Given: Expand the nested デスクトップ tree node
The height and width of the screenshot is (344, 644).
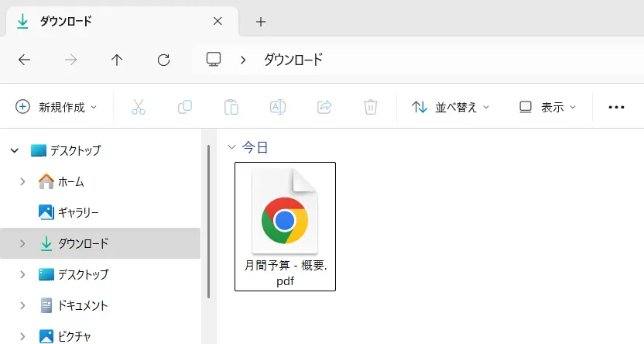Looking at the screenshot, I should [22, 274].
